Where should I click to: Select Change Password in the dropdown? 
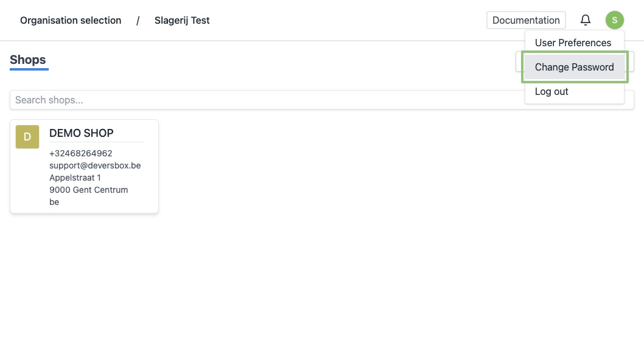[574, 67]
